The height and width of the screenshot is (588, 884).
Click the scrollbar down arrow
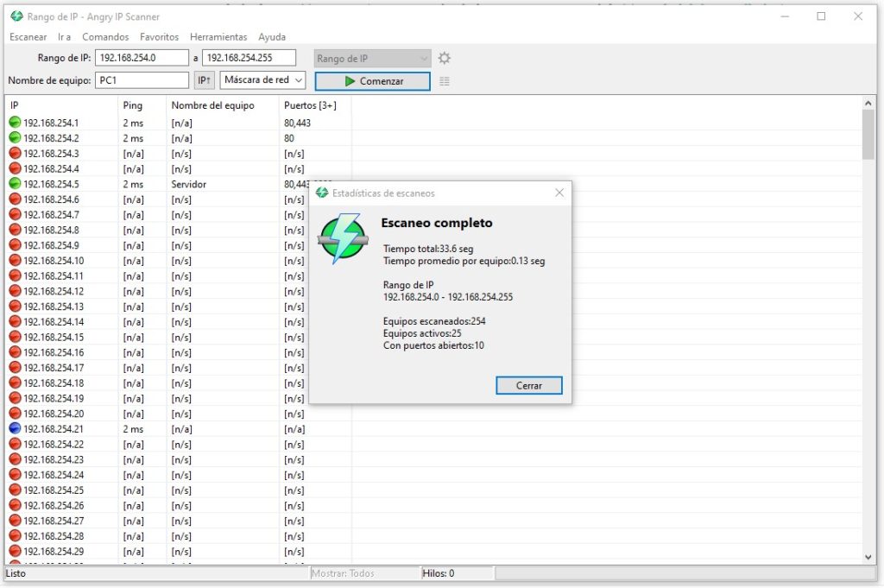click(868, 557)
